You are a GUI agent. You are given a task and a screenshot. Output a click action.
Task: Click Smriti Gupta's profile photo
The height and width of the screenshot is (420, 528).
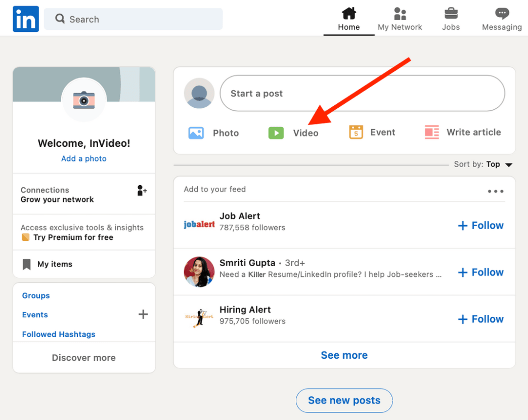click(x=199, y=272)
